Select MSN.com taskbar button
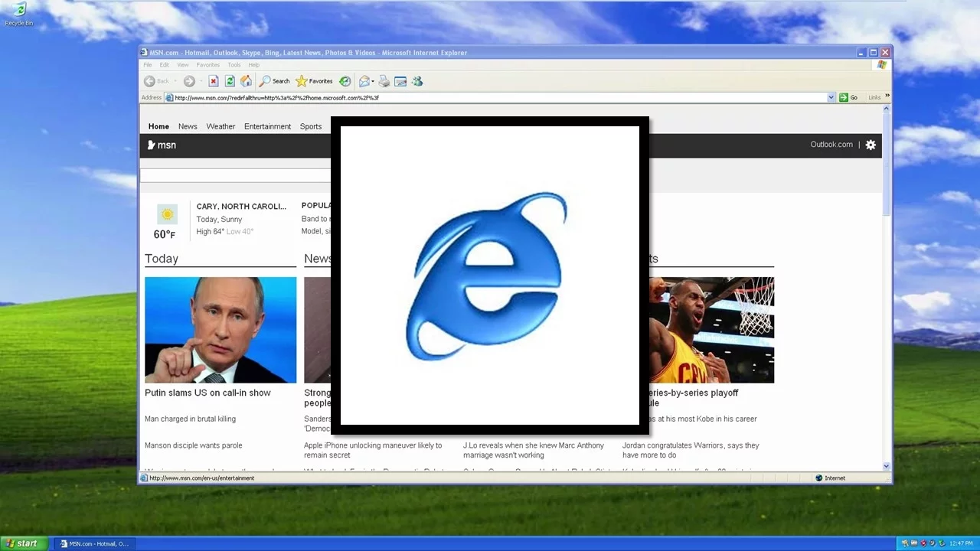 click(94, 544)
